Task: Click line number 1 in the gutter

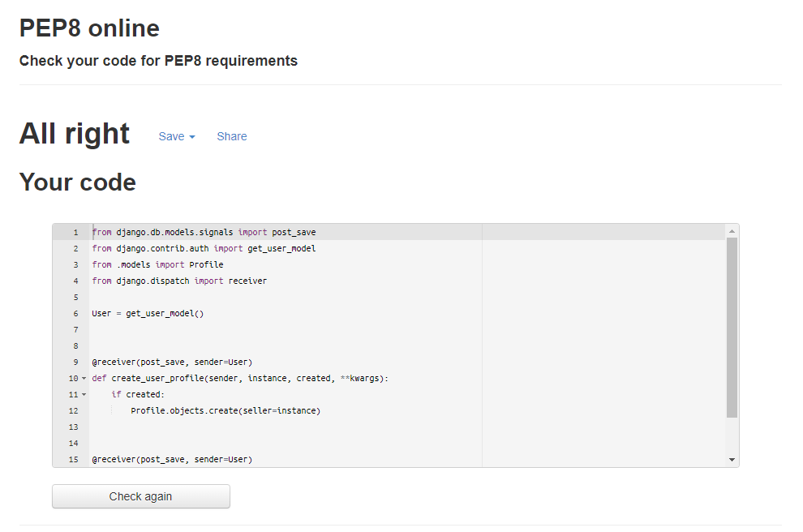Action: pyautogui.click(x=75, y=232)
